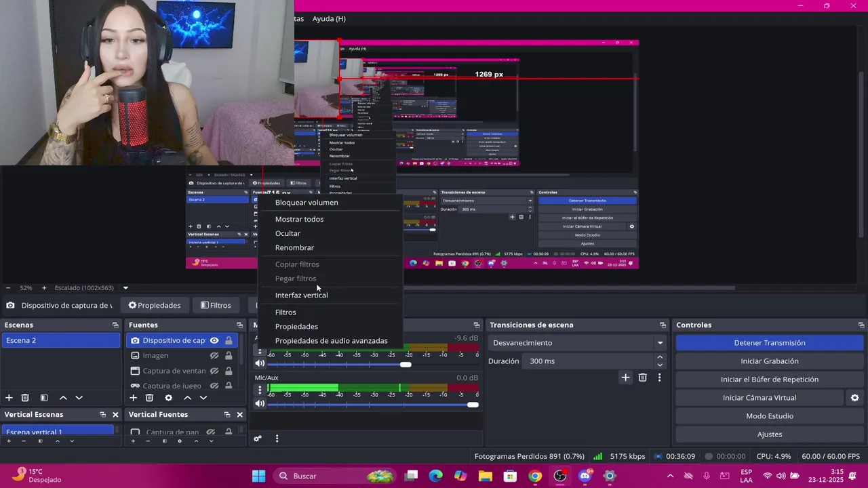Image resolution: width=868 pixels, height=488 pixels.
Task: Open the source Propiedades button in the toolbar
Action: pyautogui.click(x=155, y=305)
